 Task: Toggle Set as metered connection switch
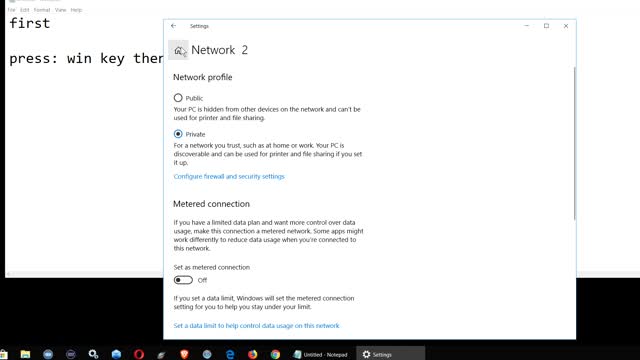tap(183, 280)
